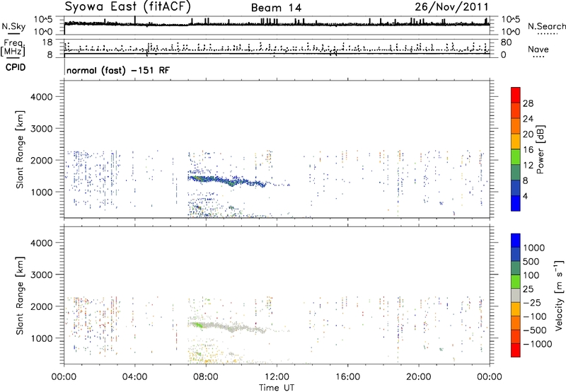566x392 pixels.
Task: Click the '12:00' time tick label
Action: point(277,377)
